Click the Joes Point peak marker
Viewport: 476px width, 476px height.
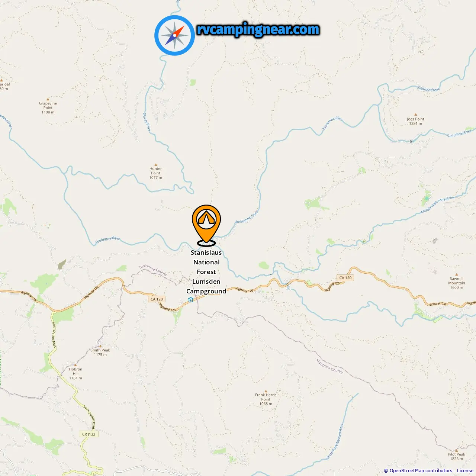click(x=415, y=115)
